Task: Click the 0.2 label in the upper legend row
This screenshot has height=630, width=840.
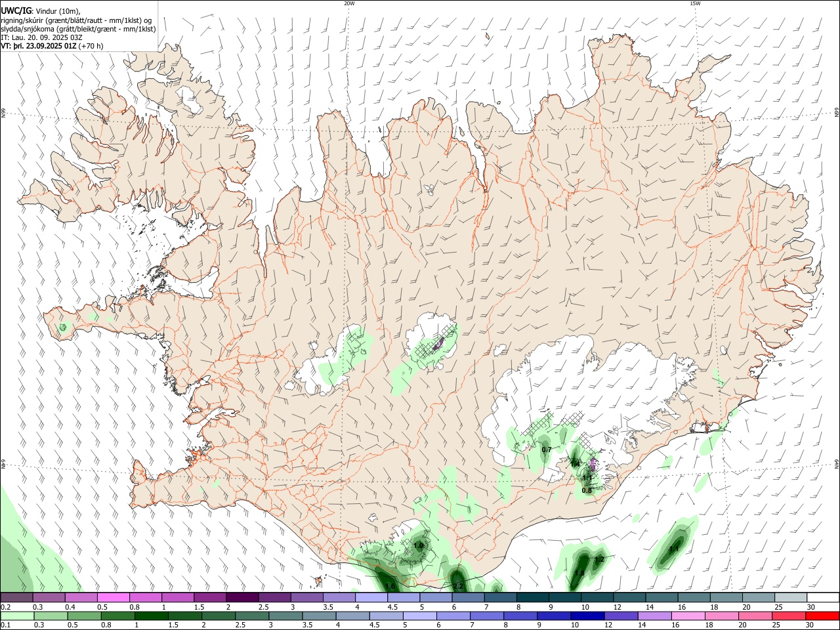Action: tap(5, 607)
